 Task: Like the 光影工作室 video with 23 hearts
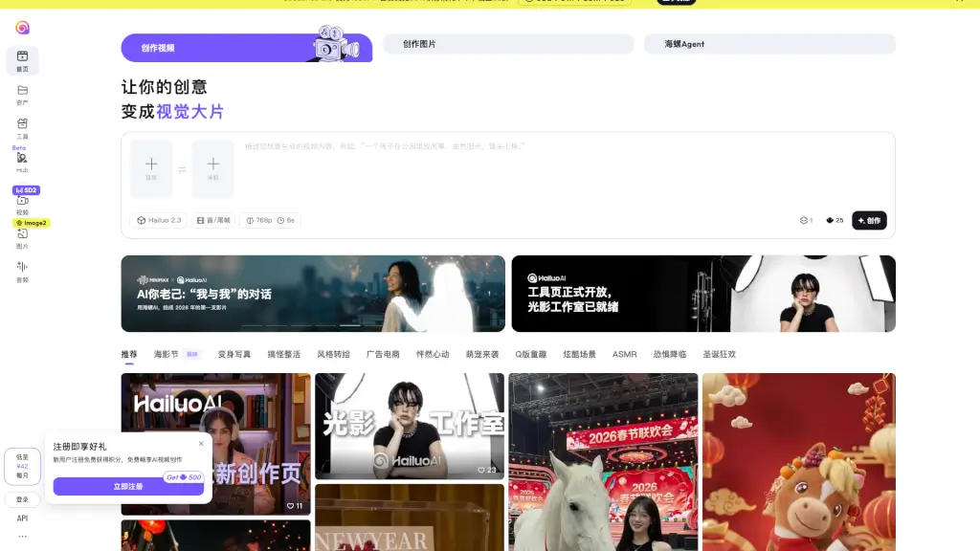point(484,470)
